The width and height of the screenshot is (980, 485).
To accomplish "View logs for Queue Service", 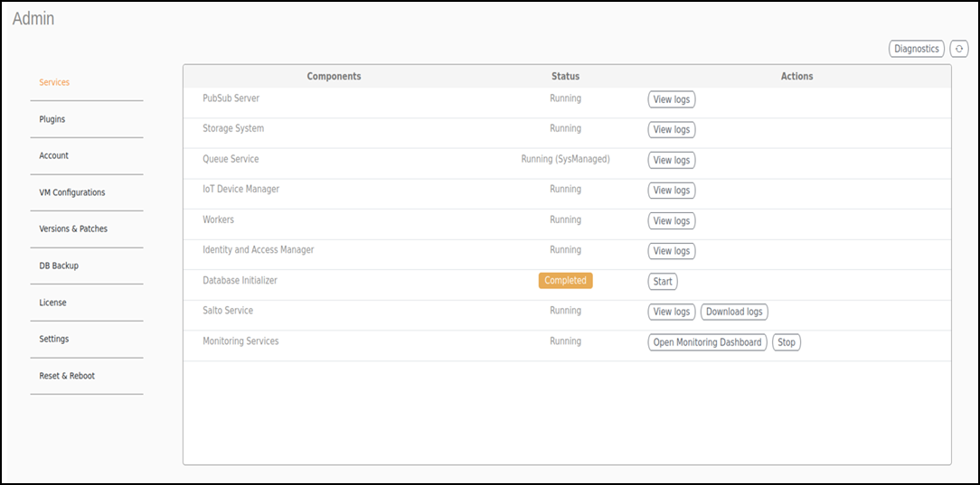I will (x=671, y=161).
